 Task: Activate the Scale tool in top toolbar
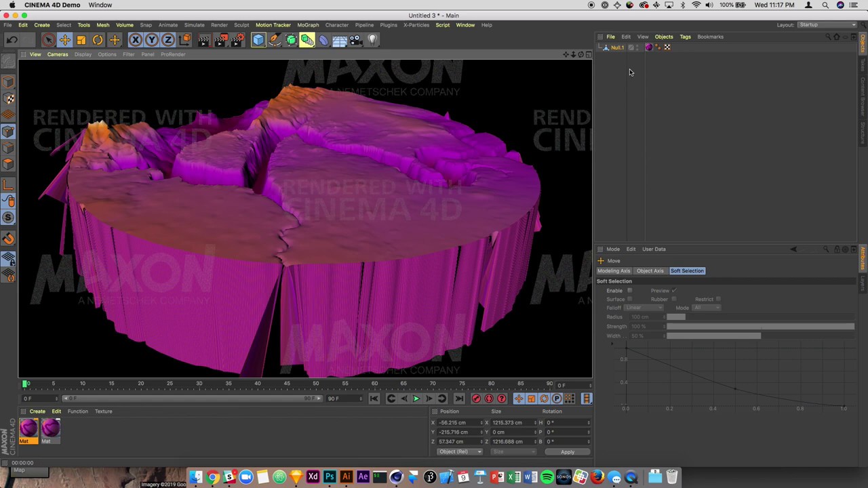point(81,40)
